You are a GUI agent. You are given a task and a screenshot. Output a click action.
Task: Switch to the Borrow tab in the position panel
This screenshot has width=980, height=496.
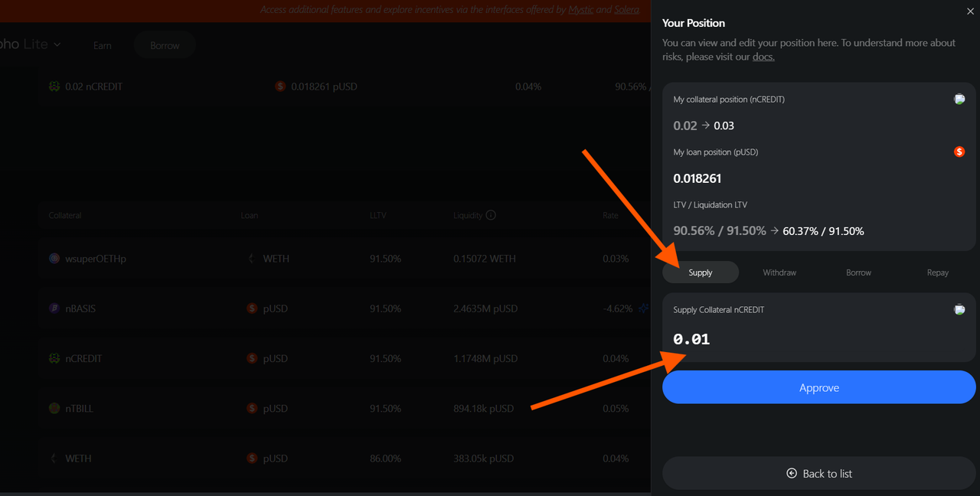point(858,272)
